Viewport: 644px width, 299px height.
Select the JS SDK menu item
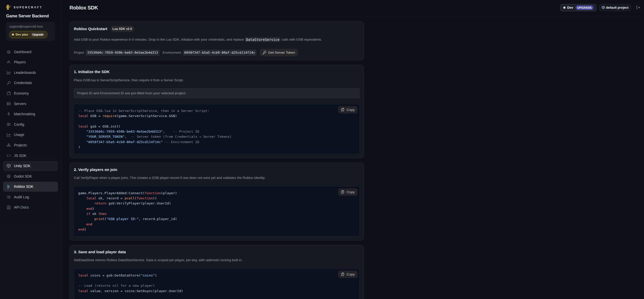[x=30, y=156]
